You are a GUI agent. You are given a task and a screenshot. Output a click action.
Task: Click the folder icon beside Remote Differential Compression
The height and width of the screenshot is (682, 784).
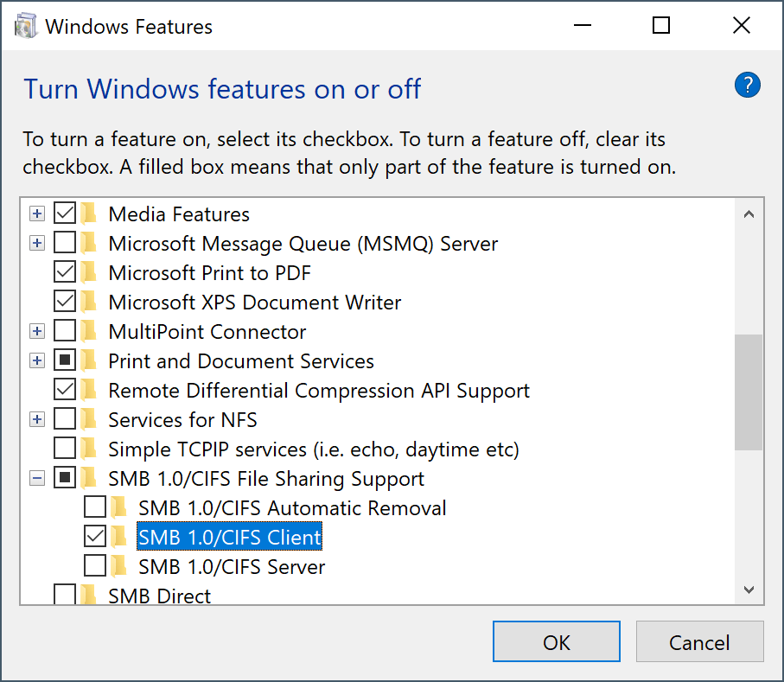pyautogui.click(x=89, y=390)
